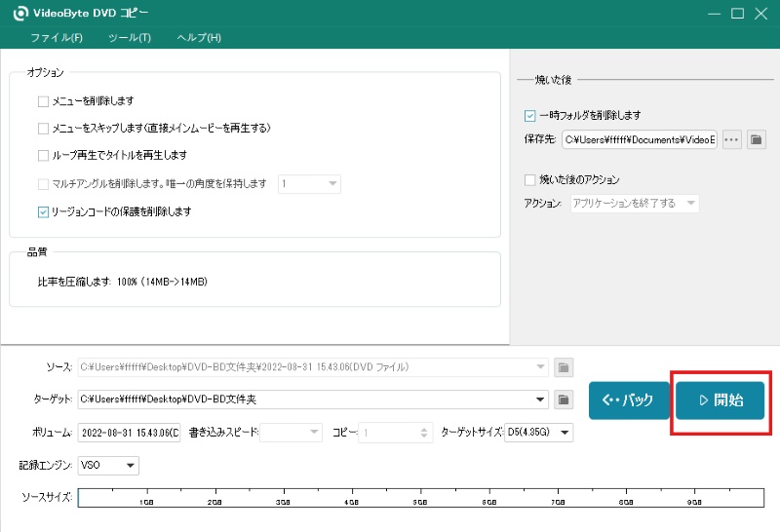The width and height of the screenshot is (780, 532).
Task: Open the 記録エンジン VSO dropdown
Action: click(132, 466)
